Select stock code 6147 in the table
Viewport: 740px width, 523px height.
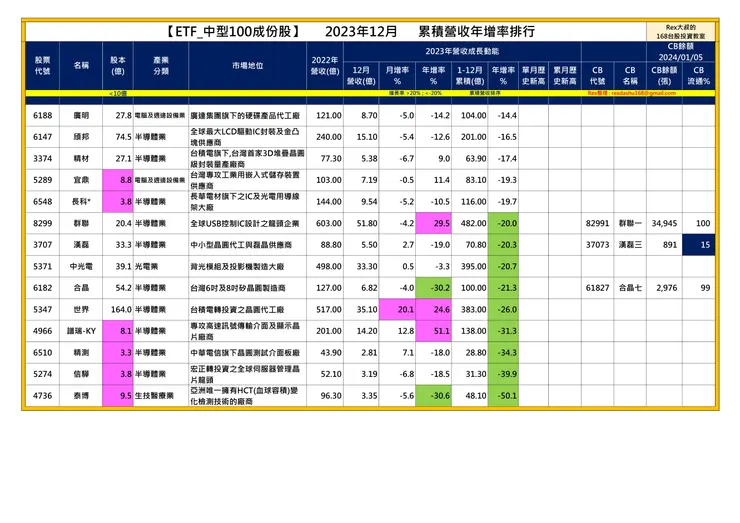pyautogui.click(x=42, y=137)
